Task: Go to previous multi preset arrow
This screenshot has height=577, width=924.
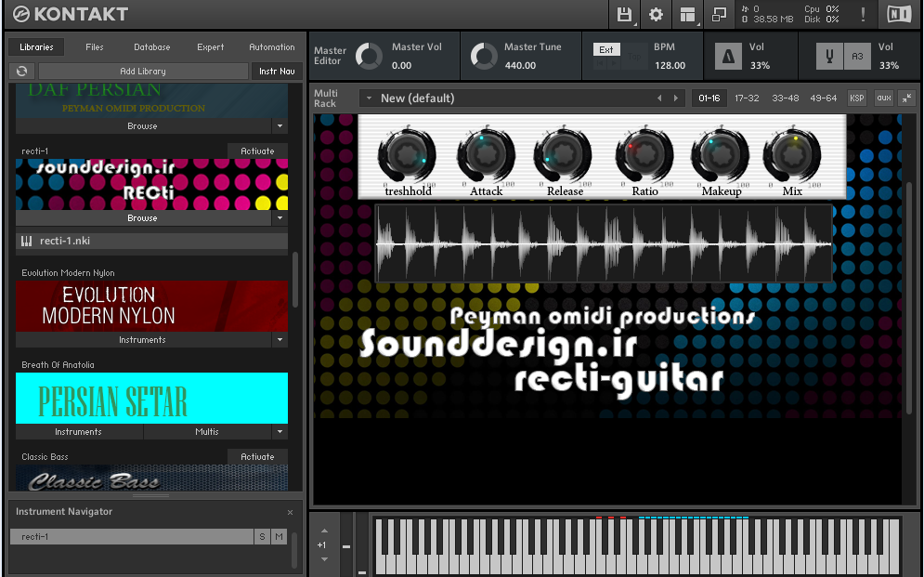Action: (x=659, y=98)
